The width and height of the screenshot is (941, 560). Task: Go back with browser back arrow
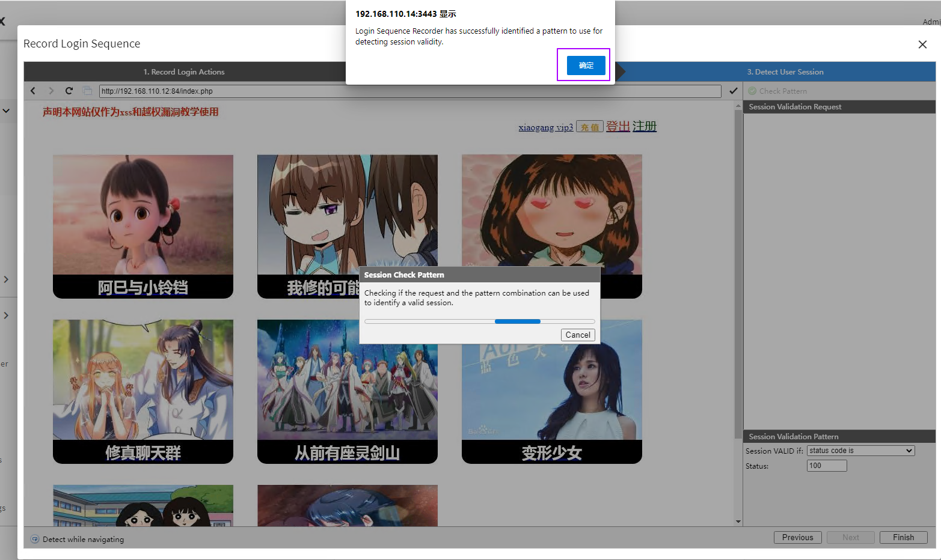point(33,91)
